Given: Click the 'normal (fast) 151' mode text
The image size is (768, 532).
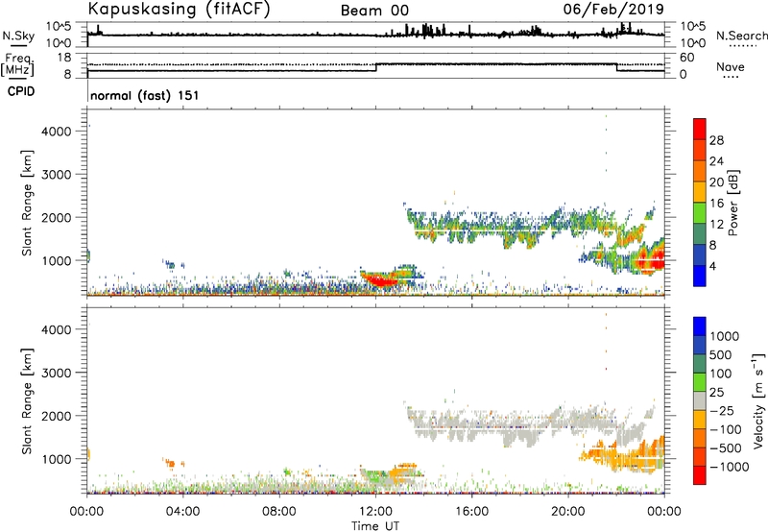Looking at the screenshot, I should coord(145,95).
